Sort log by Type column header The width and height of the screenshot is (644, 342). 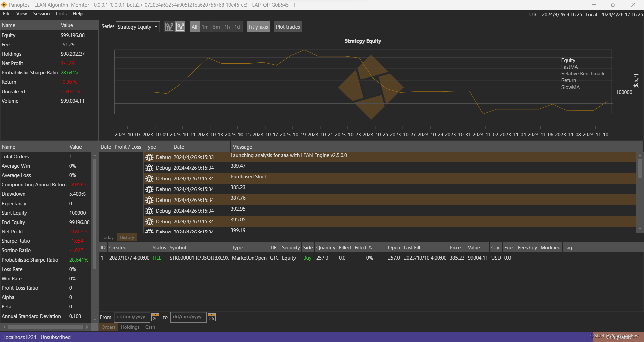click(x=158, y=147)
